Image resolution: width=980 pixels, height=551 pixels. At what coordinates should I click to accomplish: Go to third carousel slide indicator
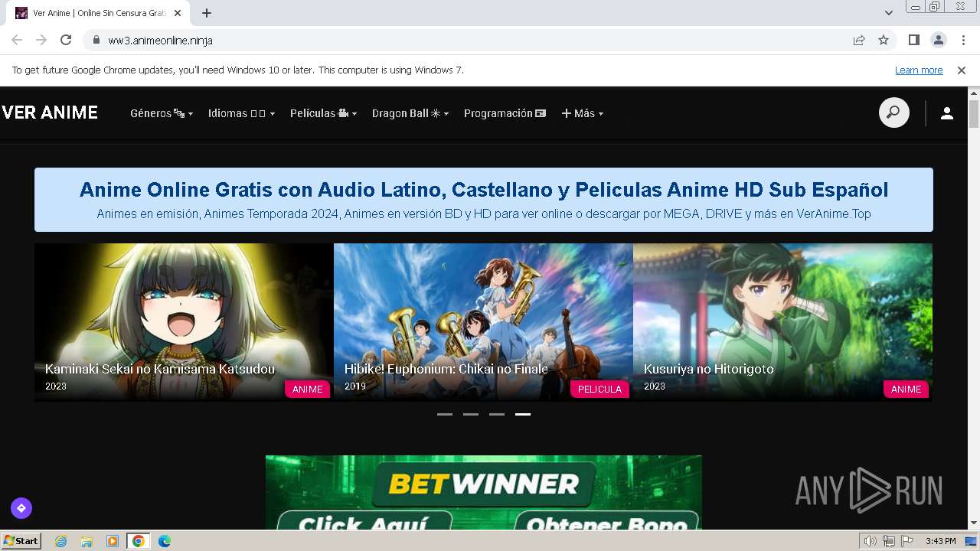(497, 414)
